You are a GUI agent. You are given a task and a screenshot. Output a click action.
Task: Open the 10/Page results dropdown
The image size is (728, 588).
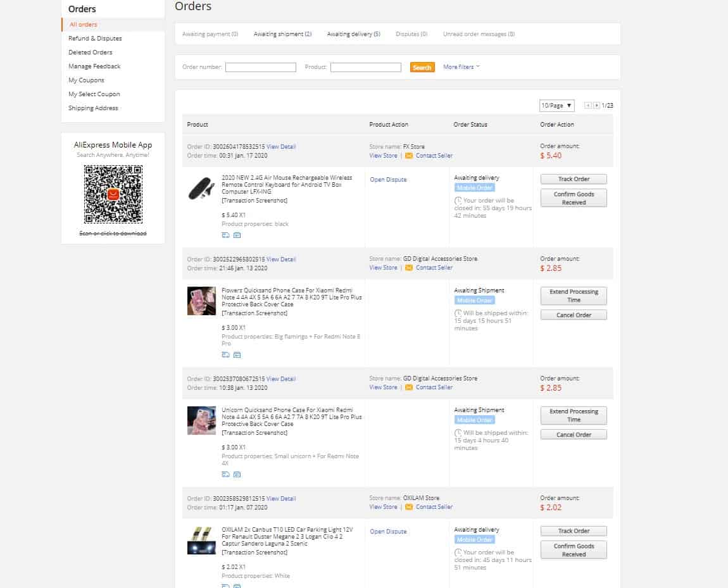(x=556, y=106)
